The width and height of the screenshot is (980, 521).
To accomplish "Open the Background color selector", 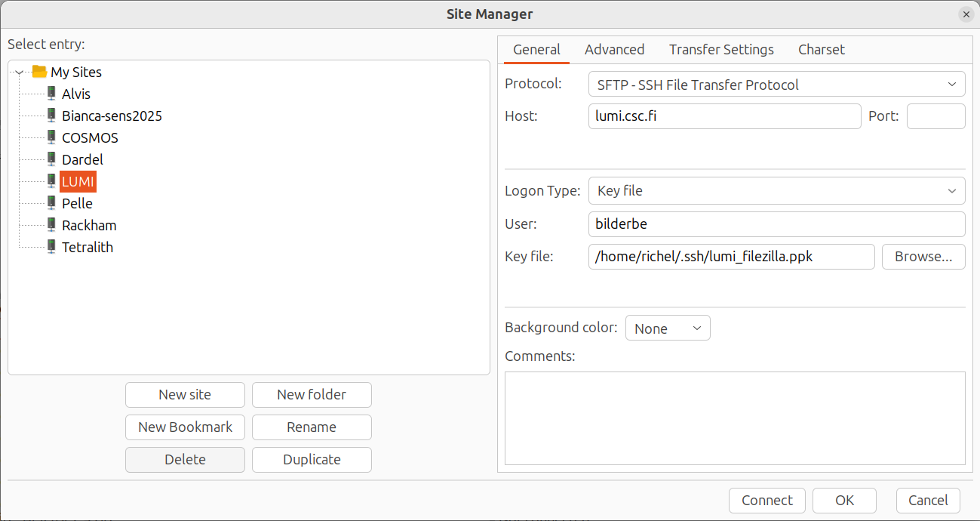I will [667, 327].
